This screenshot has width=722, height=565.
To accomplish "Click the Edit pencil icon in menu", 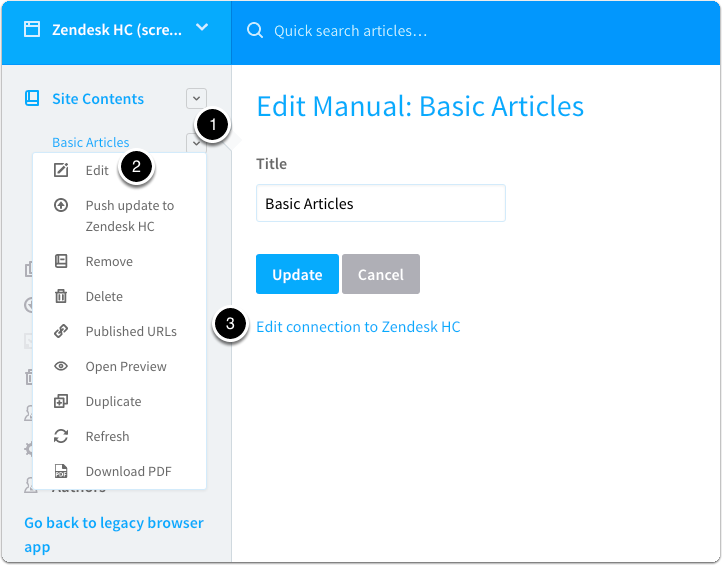I will [x=61, y=170].
